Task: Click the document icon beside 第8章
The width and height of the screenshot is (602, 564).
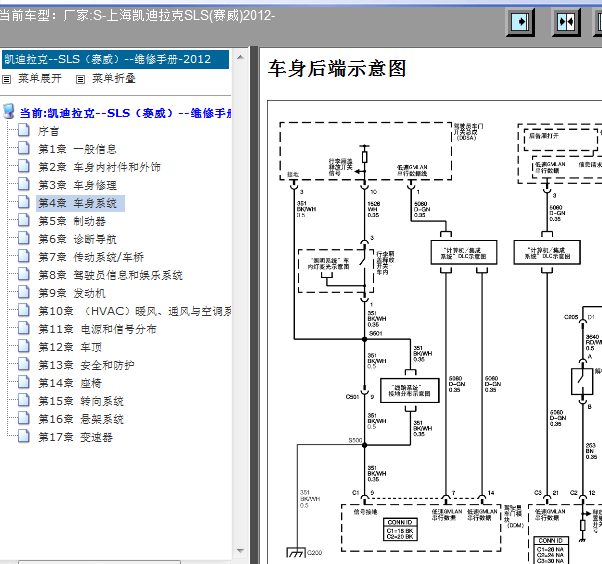Action: 24,274
